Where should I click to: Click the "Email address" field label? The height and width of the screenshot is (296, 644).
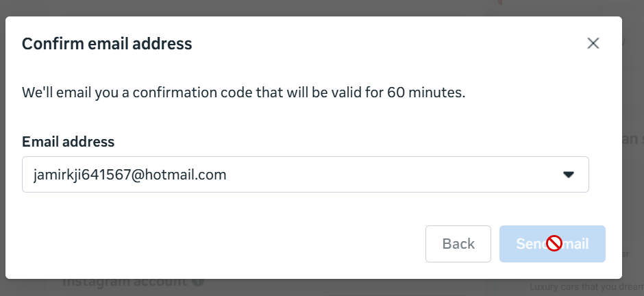[68, 142]
